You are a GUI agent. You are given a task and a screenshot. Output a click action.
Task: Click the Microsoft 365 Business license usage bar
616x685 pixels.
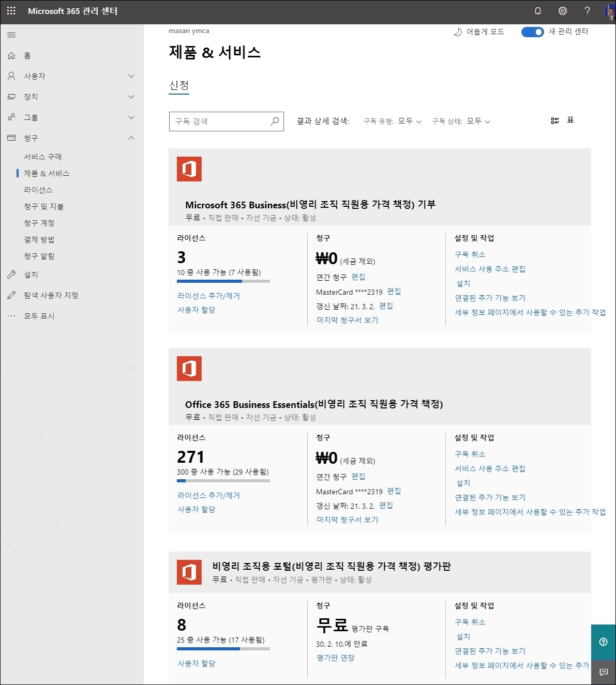tap(223, 281)
